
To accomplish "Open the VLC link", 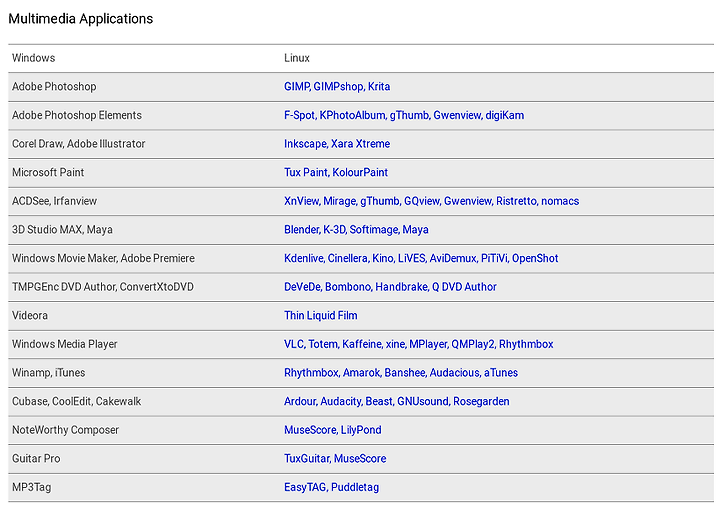I will coord(294,344).
